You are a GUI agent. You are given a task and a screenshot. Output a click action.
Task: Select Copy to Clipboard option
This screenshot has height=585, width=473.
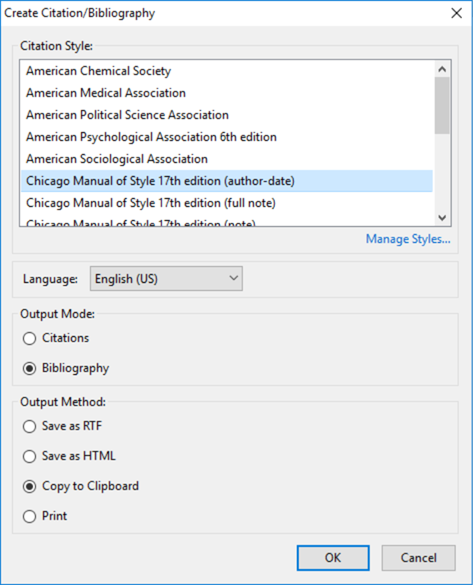81,486
